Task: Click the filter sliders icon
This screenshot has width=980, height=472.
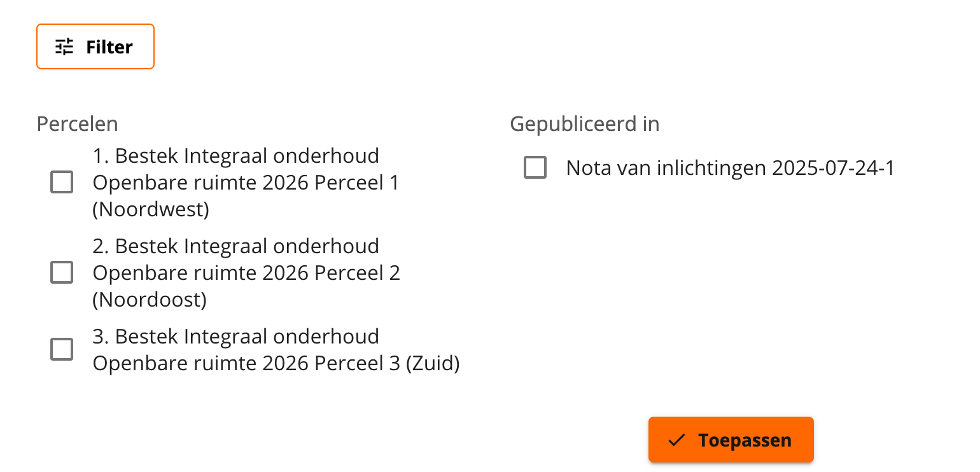Action: (x=64, y=47)
